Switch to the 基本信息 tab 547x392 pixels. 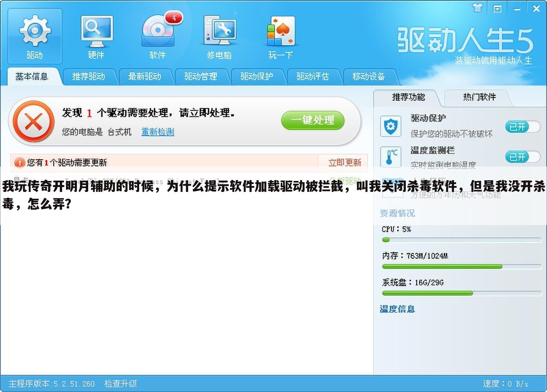pyautogui.click(x=31, y=76)
